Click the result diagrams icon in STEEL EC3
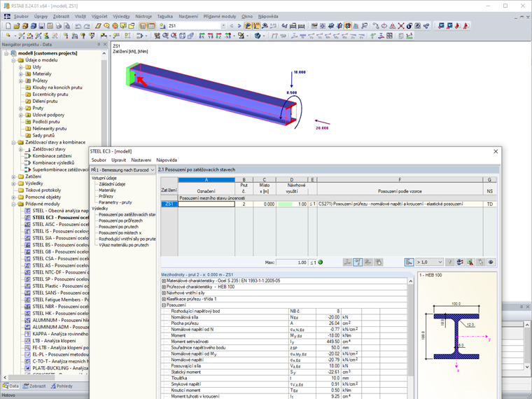Screen dimensions: 532x399 [x=460, y=262]
